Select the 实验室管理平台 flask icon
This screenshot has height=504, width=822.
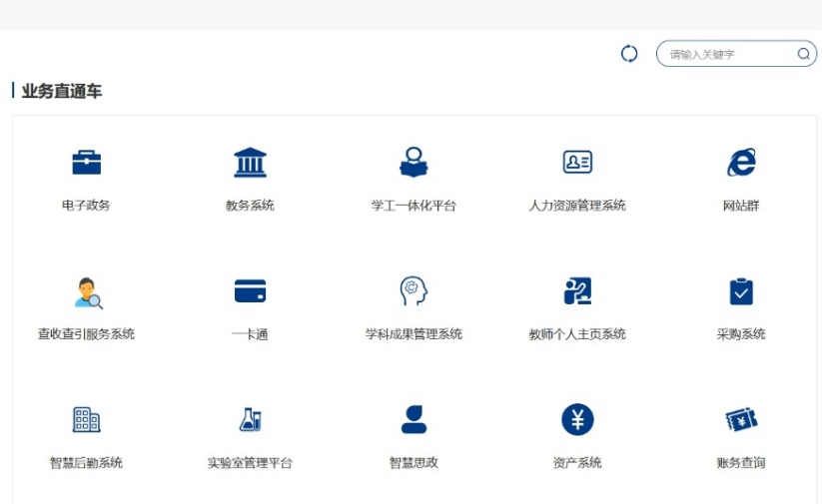tap(250, 419)
